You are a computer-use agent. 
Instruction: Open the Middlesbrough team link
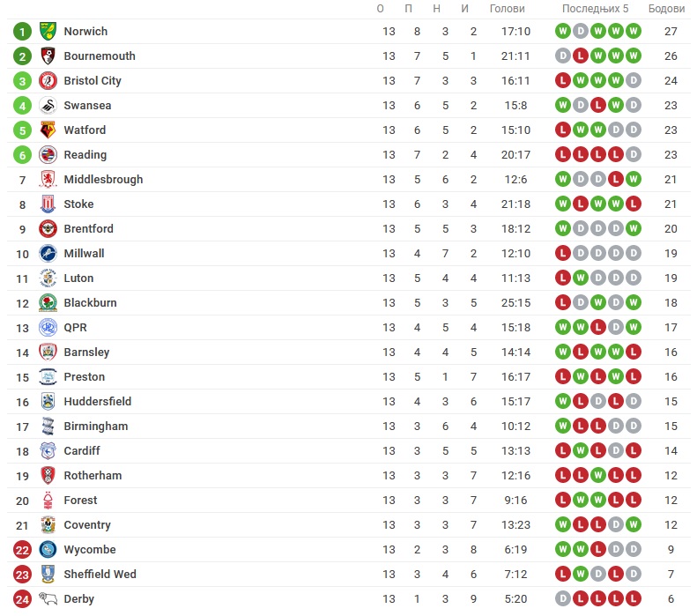point(103,180)
